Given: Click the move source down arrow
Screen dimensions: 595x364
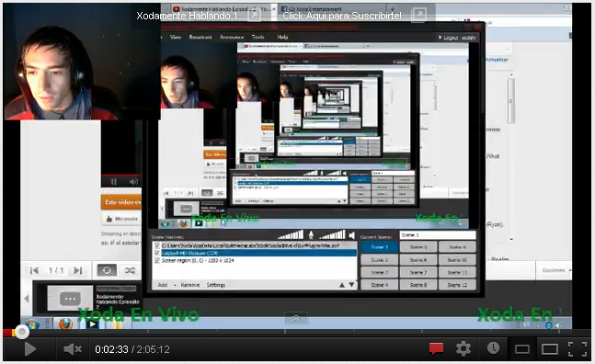Looking at the screenshot, I should click(x=352, y=285).
